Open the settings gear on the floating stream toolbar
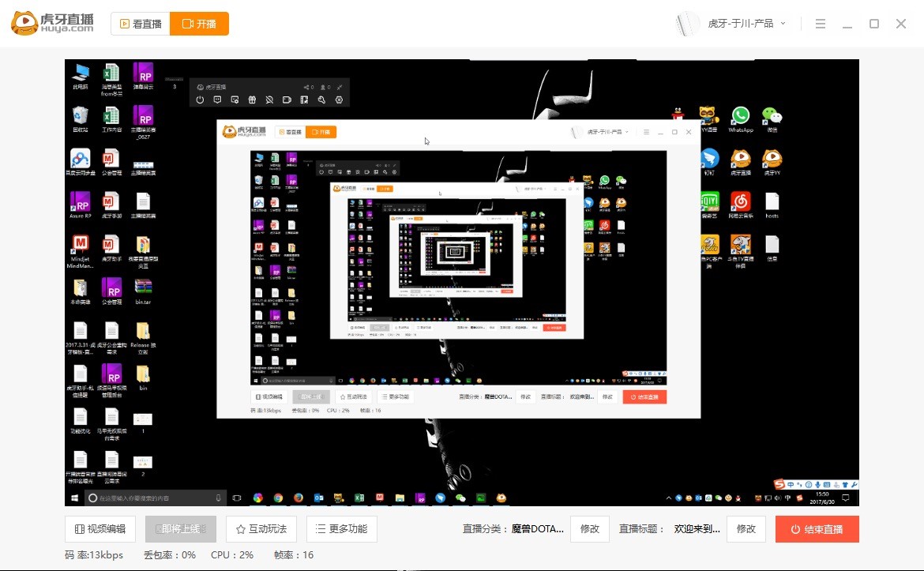924x571 pixels. [x=339, y=100]
